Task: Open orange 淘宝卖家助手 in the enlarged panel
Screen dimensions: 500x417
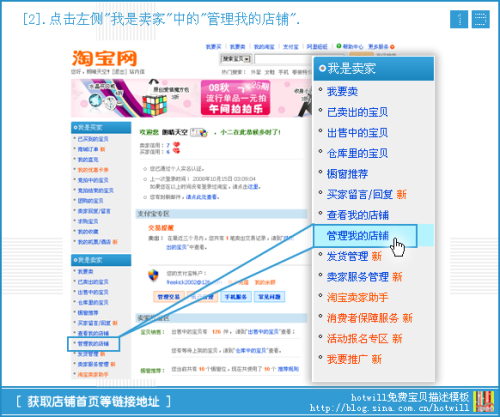Action: click(358, 298)
